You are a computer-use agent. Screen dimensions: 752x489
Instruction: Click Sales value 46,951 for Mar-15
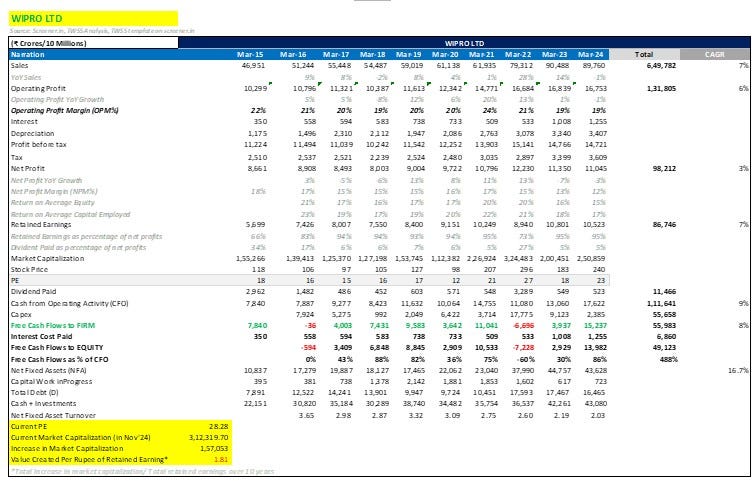(x=254, y=65)
